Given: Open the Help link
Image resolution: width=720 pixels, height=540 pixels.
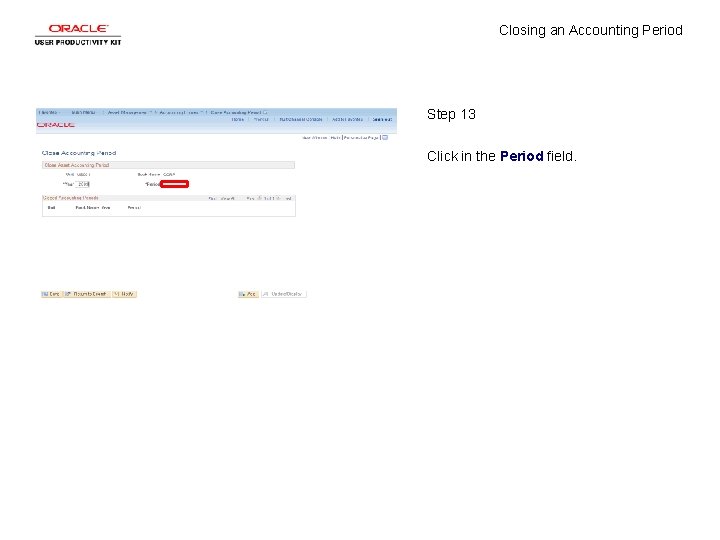Looking at the screenshot, I should coord(335,138).
